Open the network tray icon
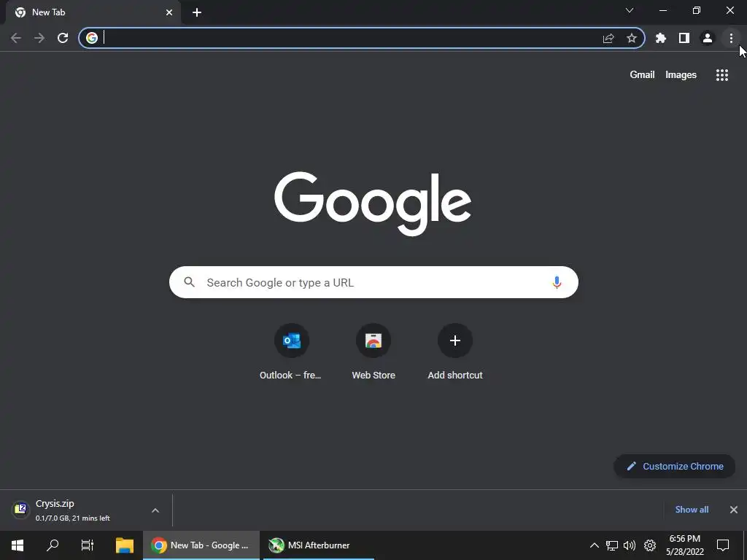The image size is (747, 560). pos(612,545)
